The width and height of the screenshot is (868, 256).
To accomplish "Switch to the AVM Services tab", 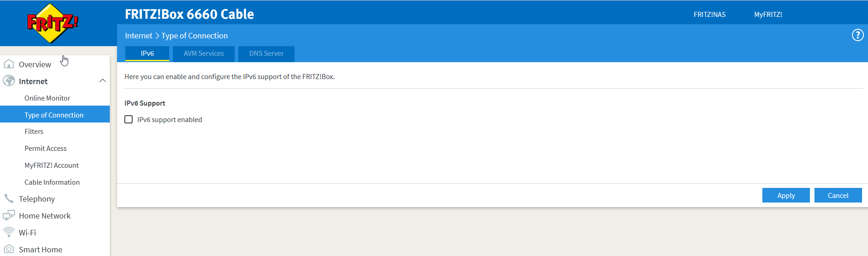I will pyautogui.click(x=204, y=53).
